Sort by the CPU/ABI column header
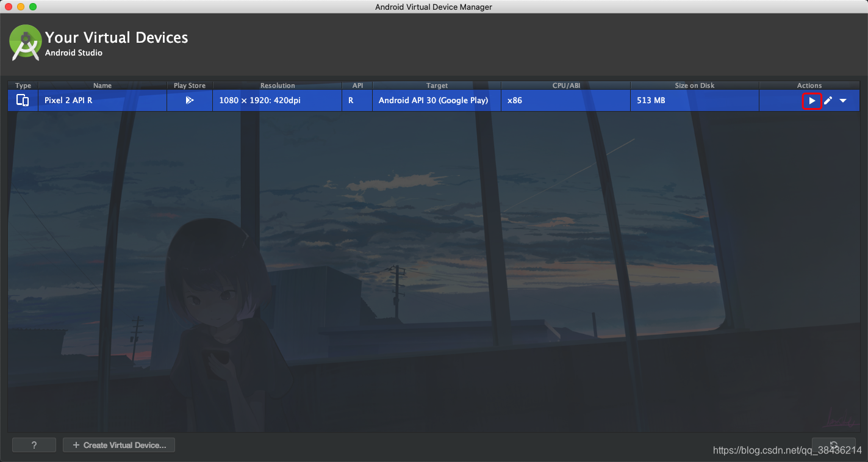868x462 pixels. pyautogui.click(x=566, y=85)
